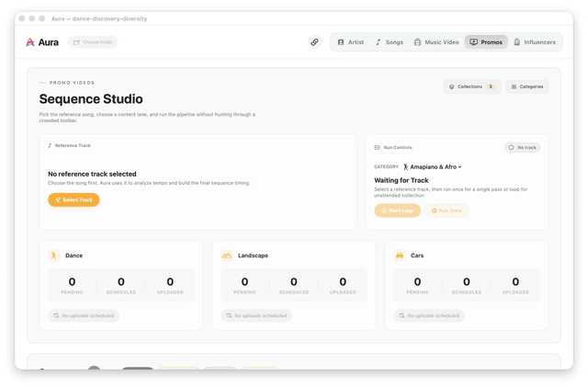Click the Aura logo icon

pos(30,42)
